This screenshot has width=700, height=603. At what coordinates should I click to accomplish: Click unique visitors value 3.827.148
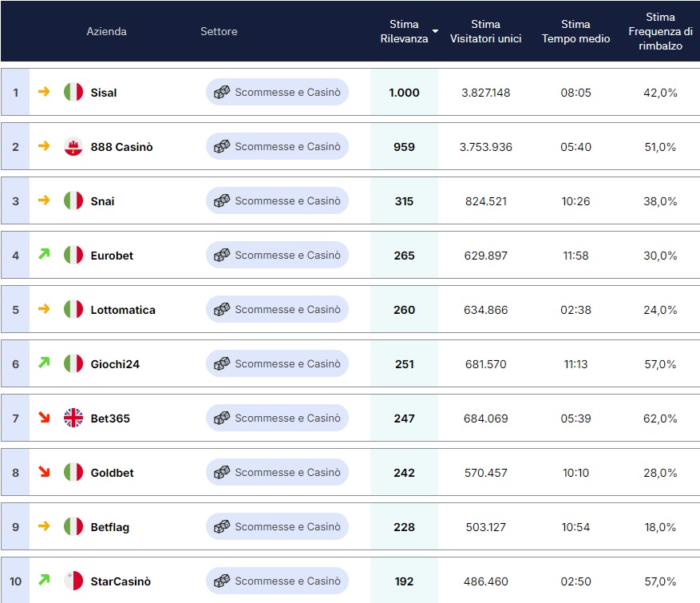click(x=486, y=93)
